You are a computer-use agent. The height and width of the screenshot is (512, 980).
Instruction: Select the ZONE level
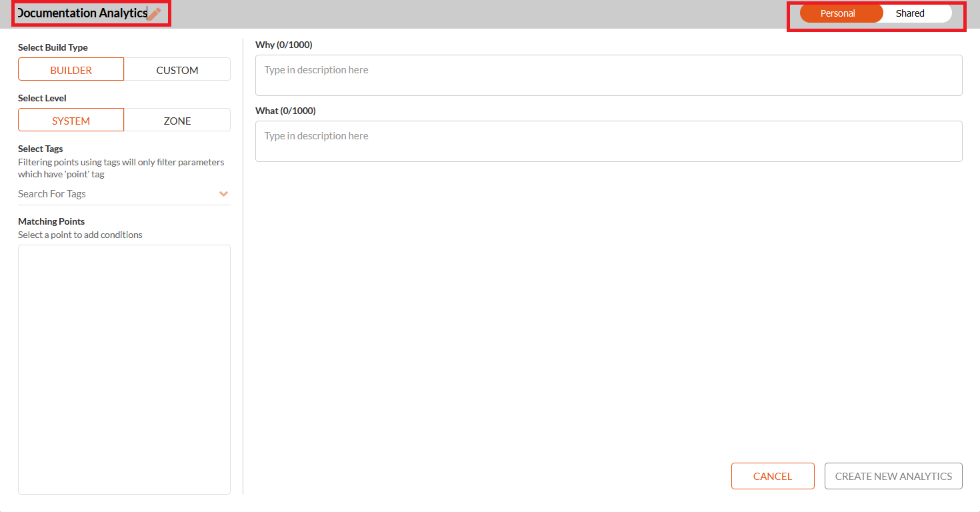[177, 120]
